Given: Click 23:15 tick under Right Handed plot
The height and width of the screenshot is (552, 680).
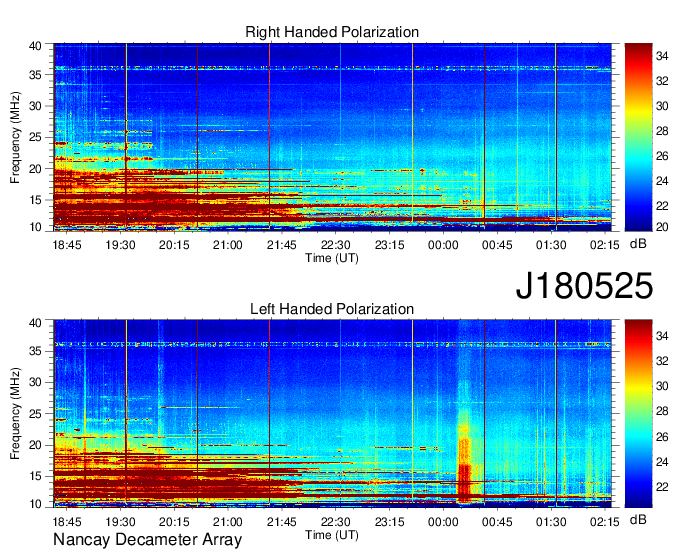Looking at the screenshot, I should click(389, 245).
